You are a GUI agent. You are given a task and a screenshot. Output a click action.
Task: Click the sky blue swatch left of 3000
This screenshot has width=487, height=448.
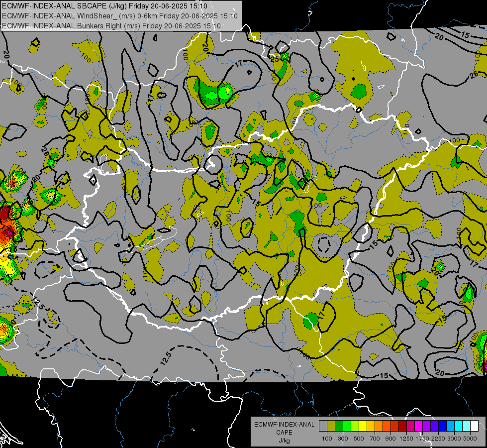click(x=450, y=426)
